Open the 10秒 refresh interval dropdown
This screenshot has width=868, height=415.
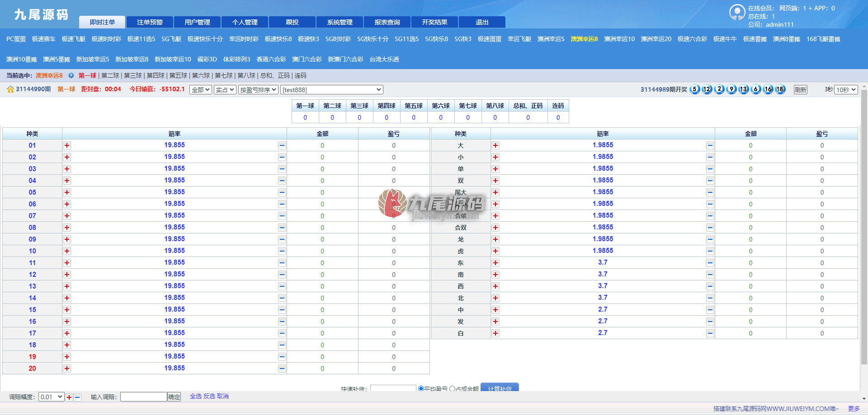click(x=846, y=90)
